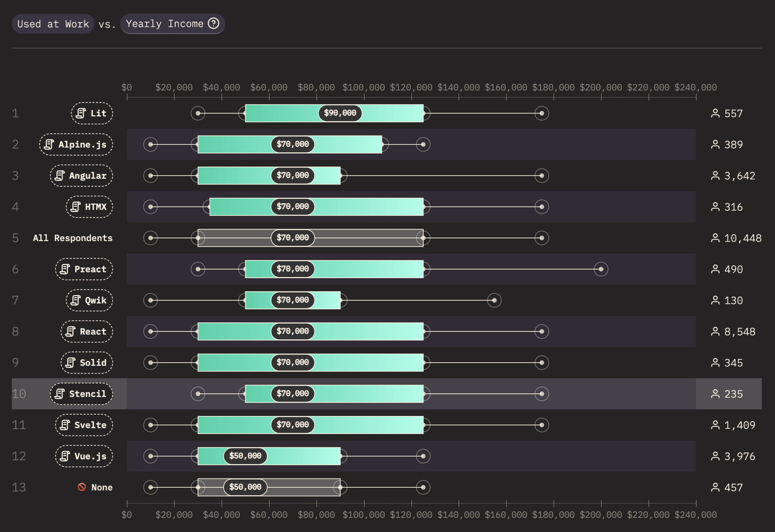Open the Used at Work selector
The image size is (775, 532).
pyautogui.click(x=53, y=24)
